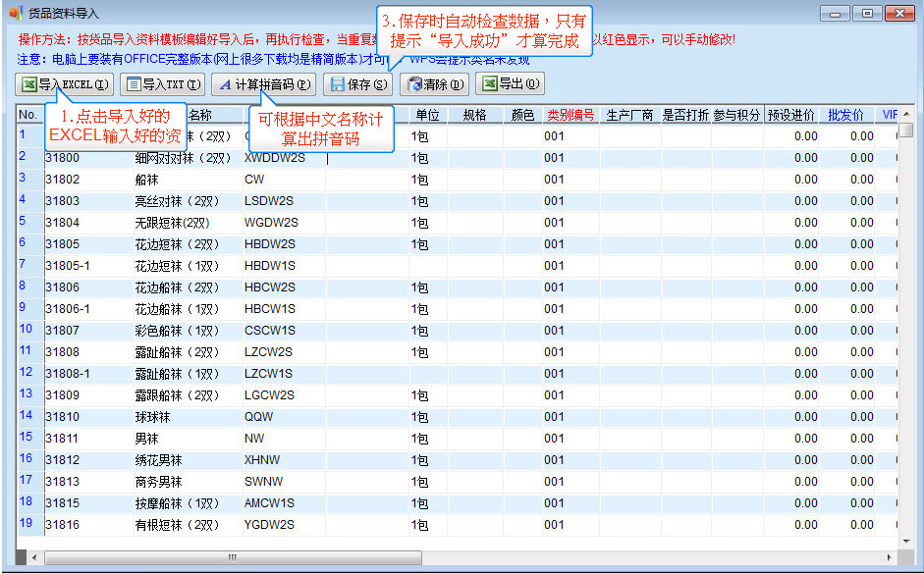Click the 生产厂商 column header

(x=629, y=115)
